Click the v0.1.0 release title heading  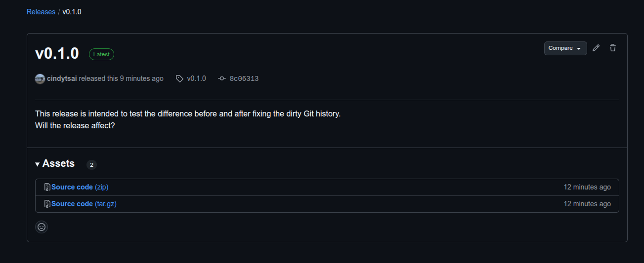click(57, 53)
